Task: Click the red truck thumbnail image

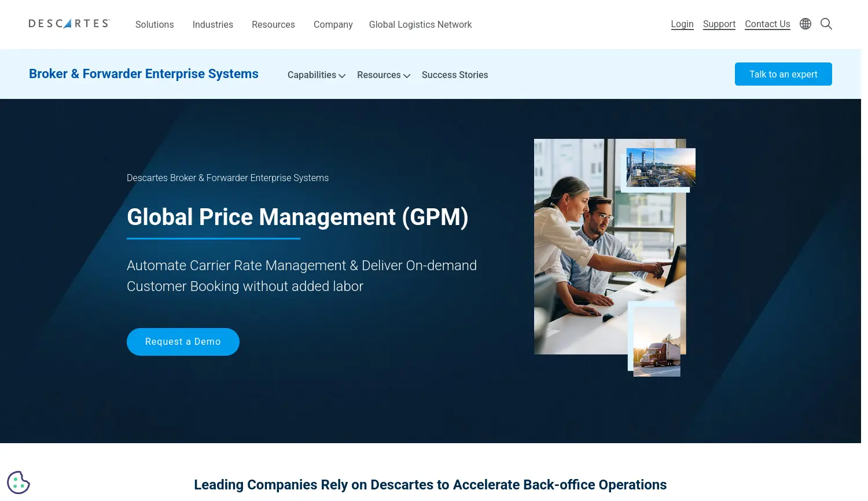Action: tap(657, 341)
